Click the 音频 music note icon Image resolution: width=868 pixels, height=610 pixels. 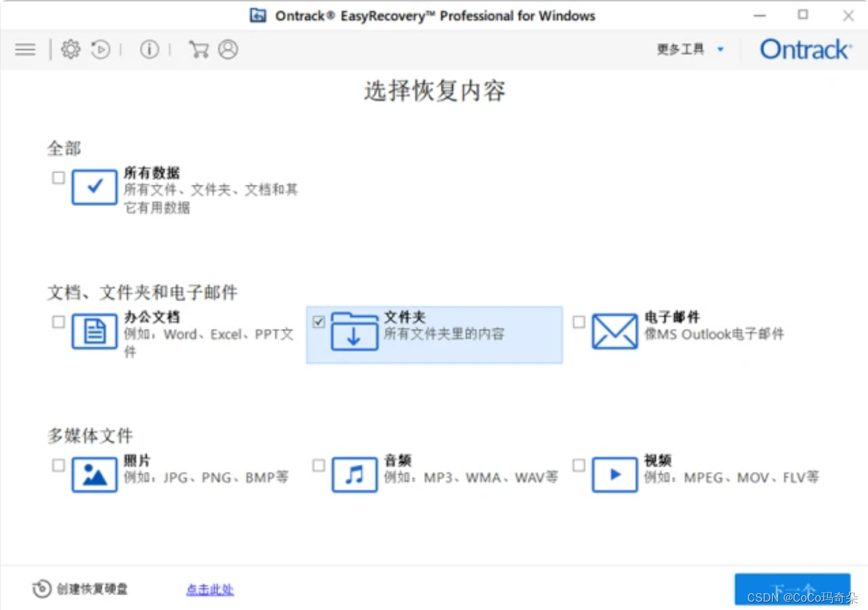click(x=354, y=475)
